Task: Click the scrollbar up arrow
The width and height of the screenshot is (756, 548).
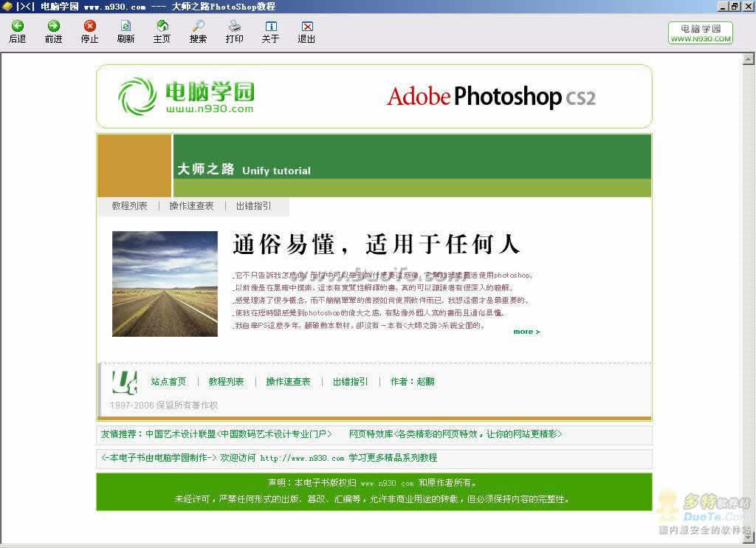Action: point(749,59)
